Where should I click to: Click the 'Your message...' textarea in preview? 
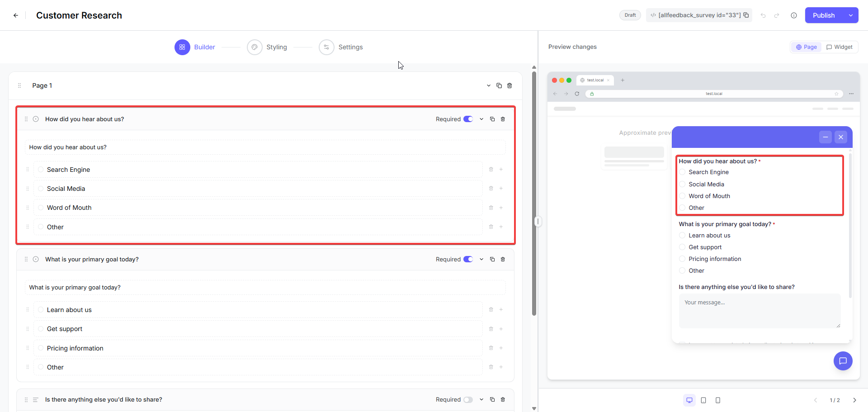click(759, 311)
